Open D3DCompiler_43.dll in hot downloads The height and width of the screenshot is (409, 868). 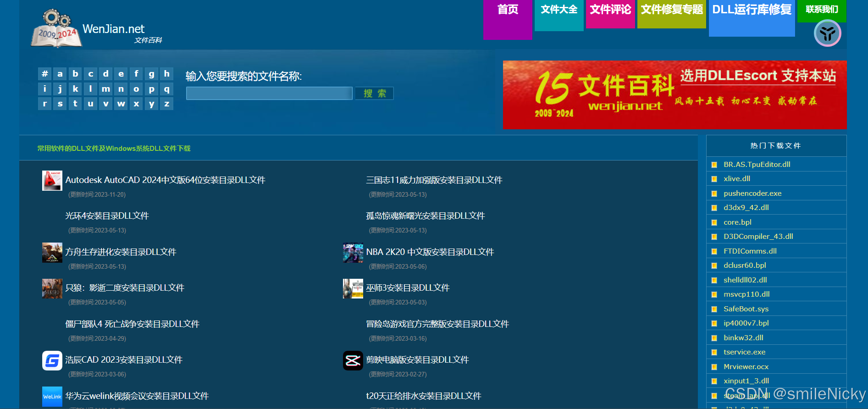(x=758, y=237)
